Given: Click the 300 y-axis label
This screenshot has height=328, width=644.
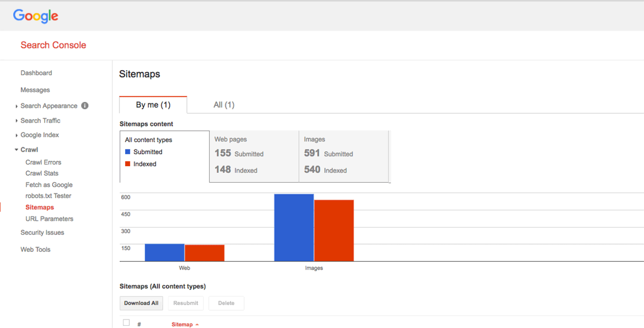Looking at the screenshot, I should pos(126,232).
